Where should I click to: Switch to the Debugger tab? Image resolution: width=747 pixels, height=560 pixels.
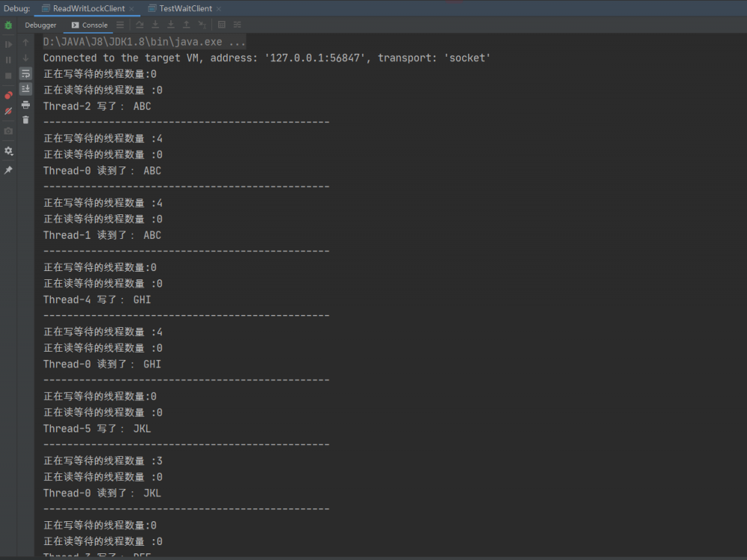(x=40, y=25)
